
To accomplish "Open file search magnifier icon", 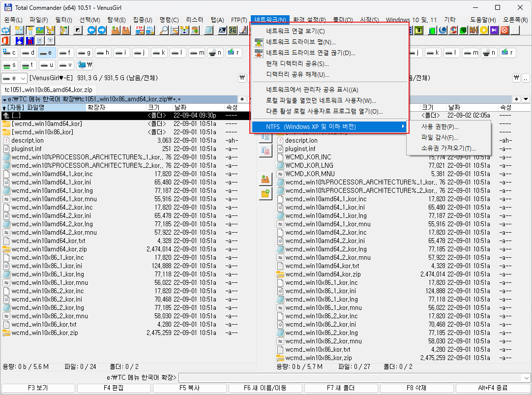I will 164,30.
